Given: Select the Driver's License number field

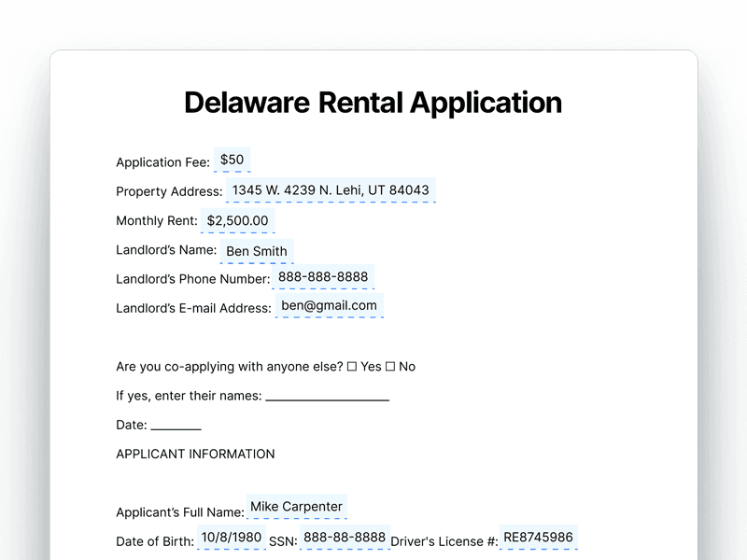Looking at the screenshot, I should pyautogui.click(x=540, y=538).
